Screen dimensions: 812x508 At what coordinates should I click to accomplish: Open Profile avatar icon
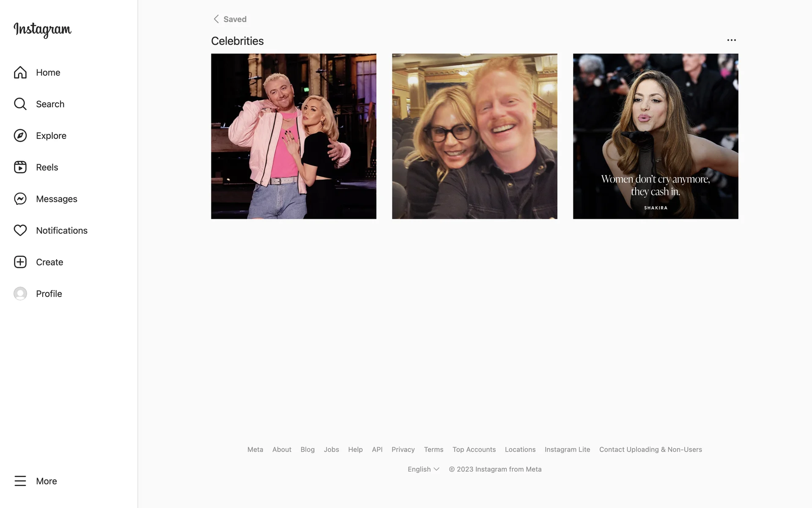pyautogui.click(x=20, y=293)
